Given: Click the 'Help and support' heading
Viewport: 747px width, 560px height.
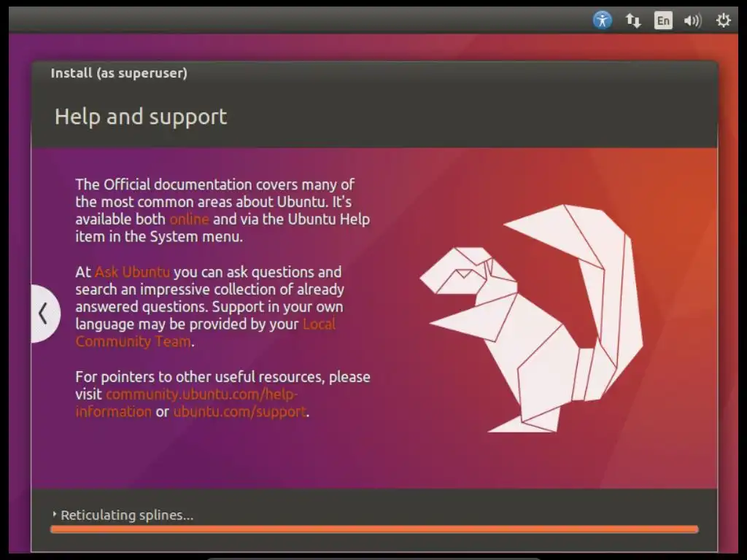Looking at the screenshot, I should (x=141, y=117).
